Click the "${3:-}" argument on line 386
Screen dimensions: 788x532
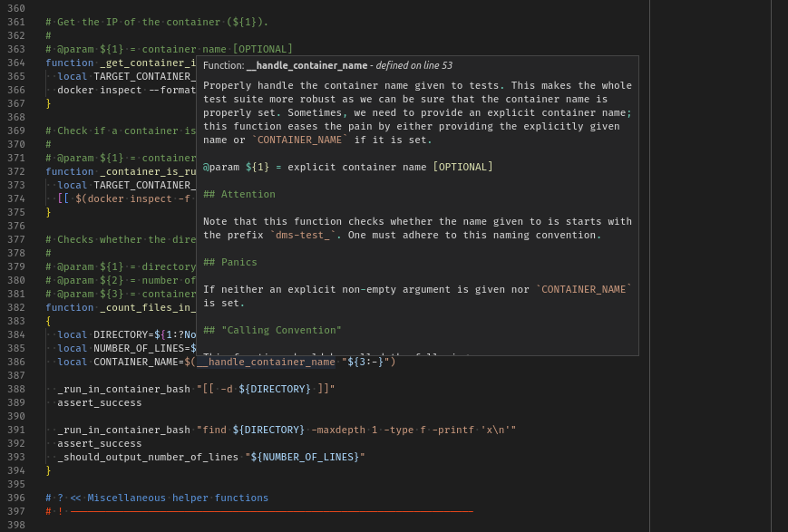(x=365, y=362)
